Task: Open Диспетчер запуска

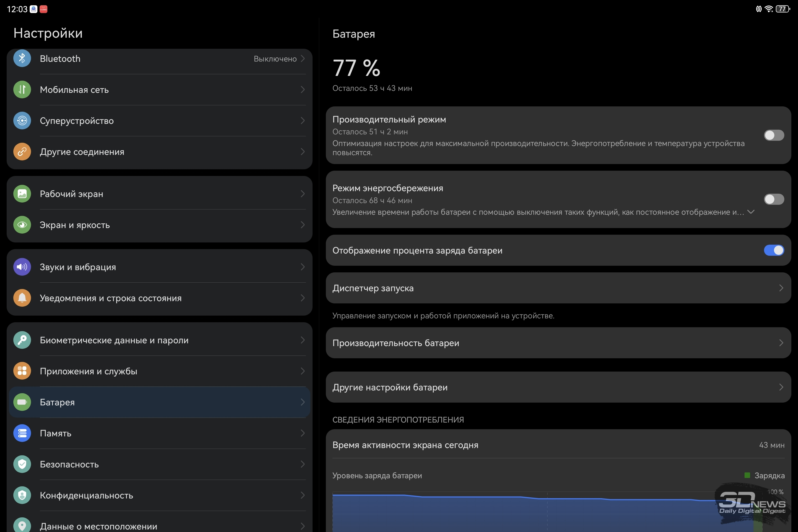Action: 559,288
